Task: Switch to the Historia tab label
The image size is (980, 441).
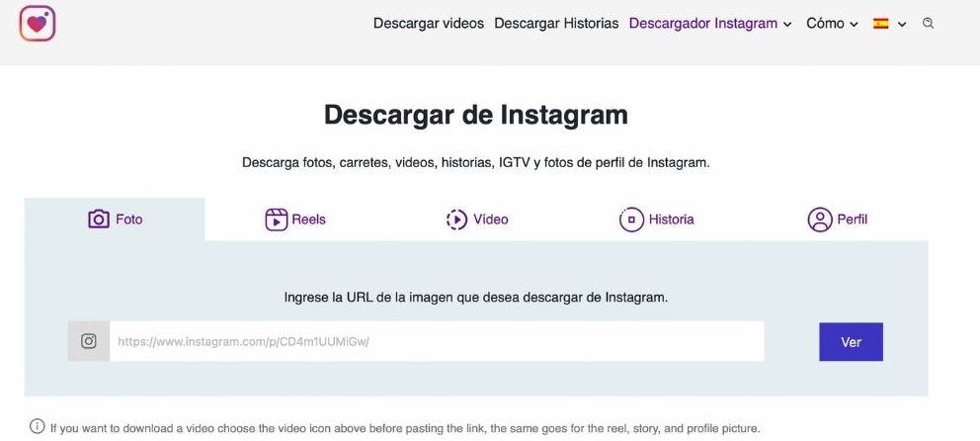Action: coord(671,220)
